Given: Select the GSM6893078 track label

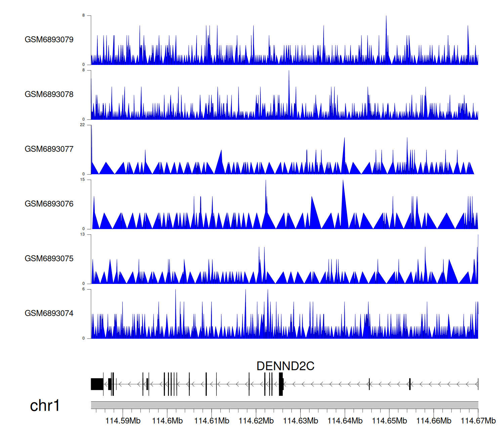Looking at the screenshot, I should coord(49,95).
